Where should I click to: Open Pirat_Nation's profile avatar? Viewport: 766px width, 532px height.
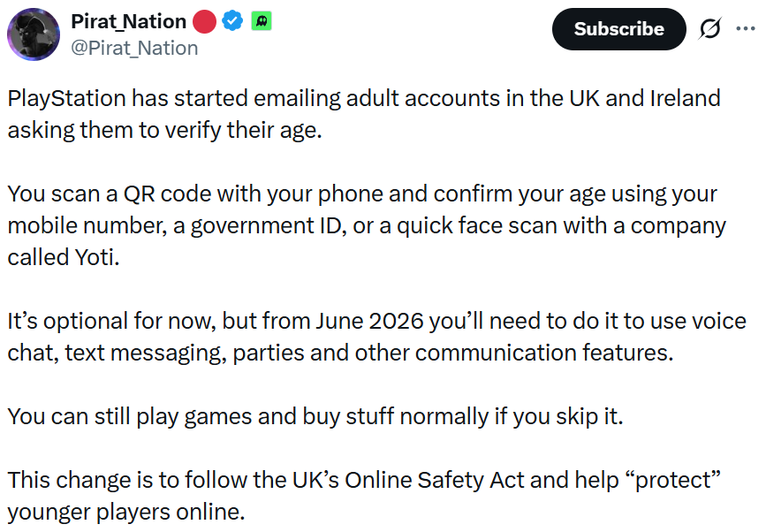(34, 34)
